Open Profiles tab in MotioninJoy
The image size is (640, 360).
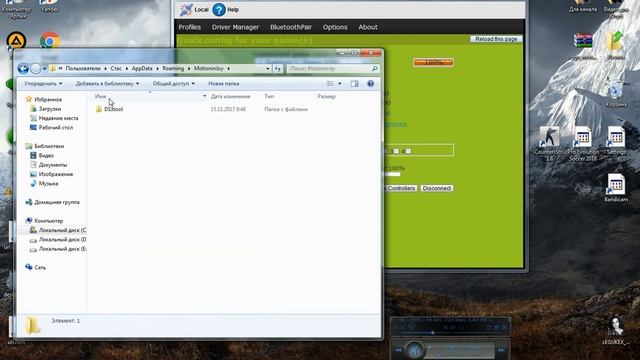coord(190,27)
